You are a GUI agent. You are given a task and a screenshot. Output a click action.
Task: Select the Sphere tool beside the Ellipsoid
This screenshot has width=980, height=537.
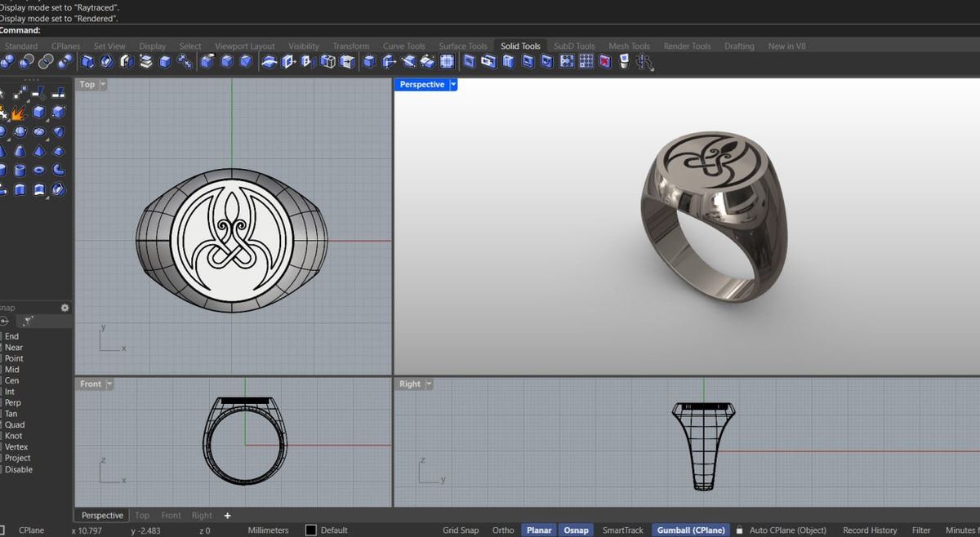coord(19,131)
